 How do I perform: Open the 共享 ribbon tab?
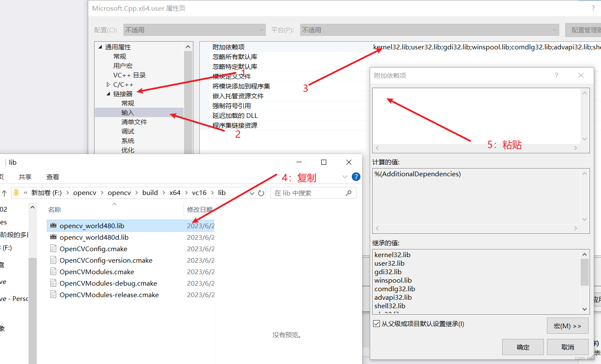coord(25,177)
